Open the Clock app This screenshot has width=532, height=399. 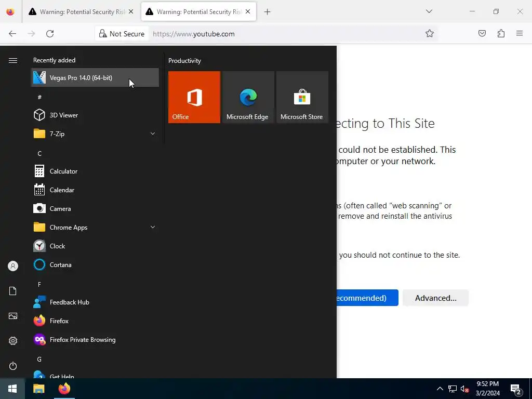(95, 246)
